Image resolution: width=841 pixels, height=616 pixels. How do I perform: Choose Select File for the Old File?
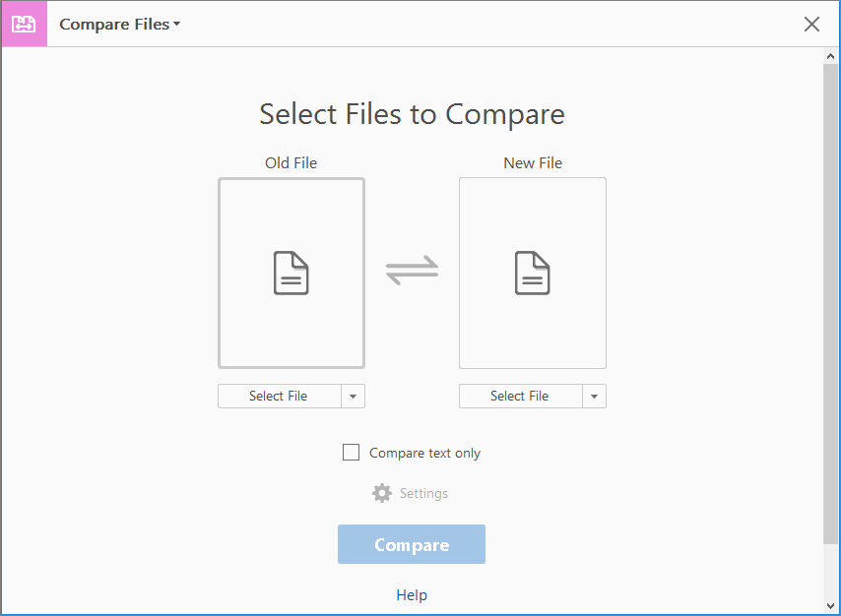pos(282,396)
